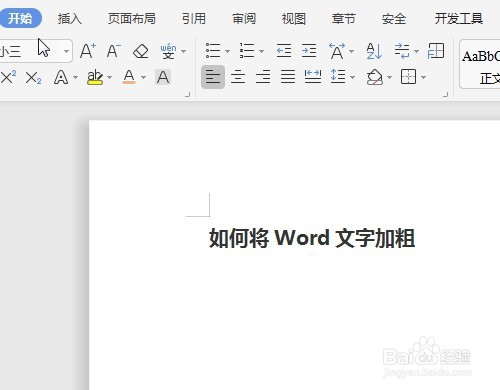Open paragraph dialog launcher corner icon
Screen dimensions: 500x390
pyautogui.click(x=446, y=95)
